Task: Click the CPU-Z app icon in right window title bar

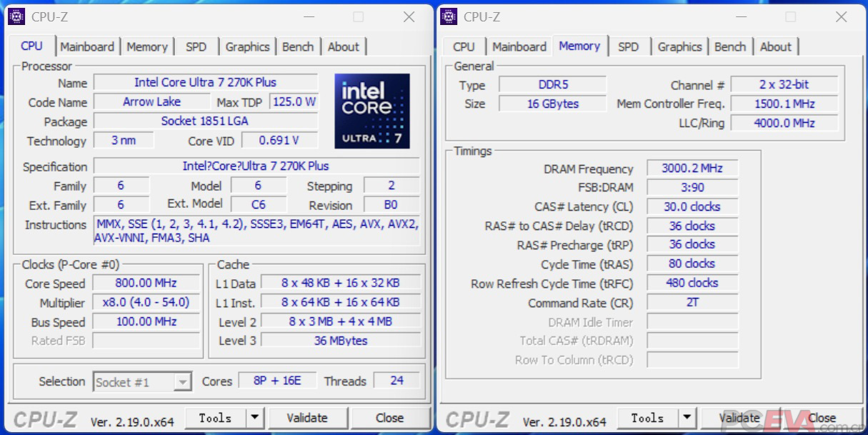Action: click(x=449, y=16)
